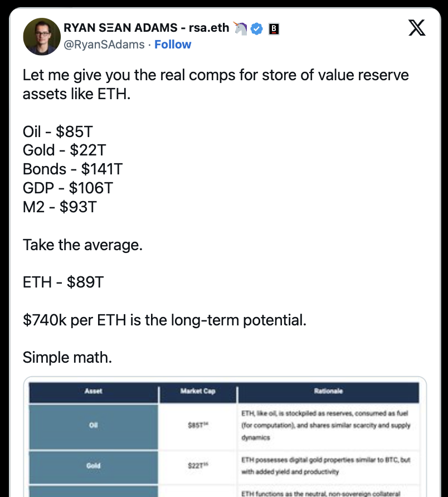448x497 pixels.
Task: Click the '$22T' market cap cell
Action: pos(197,466)
